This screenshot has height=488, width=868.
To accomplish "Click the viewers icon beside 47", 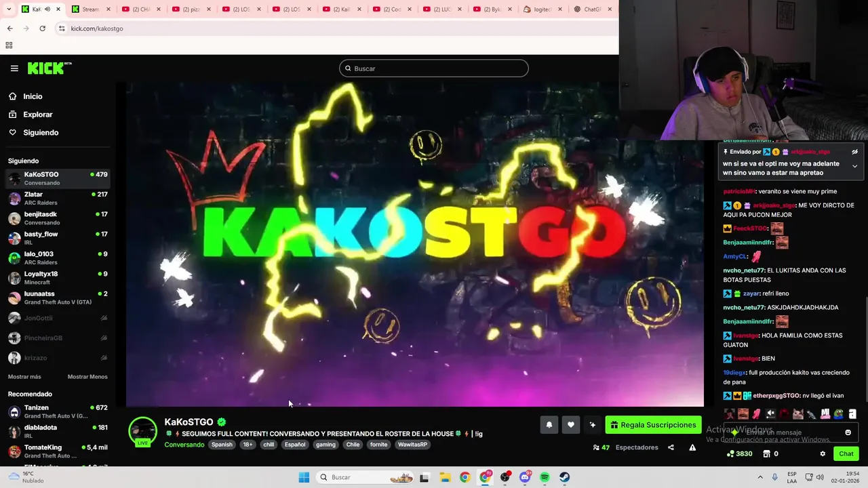I will [596, 447].
